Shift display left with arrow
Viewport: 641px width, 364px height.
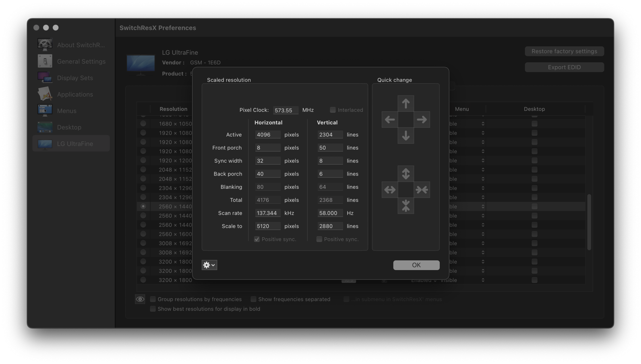(390, 120)
